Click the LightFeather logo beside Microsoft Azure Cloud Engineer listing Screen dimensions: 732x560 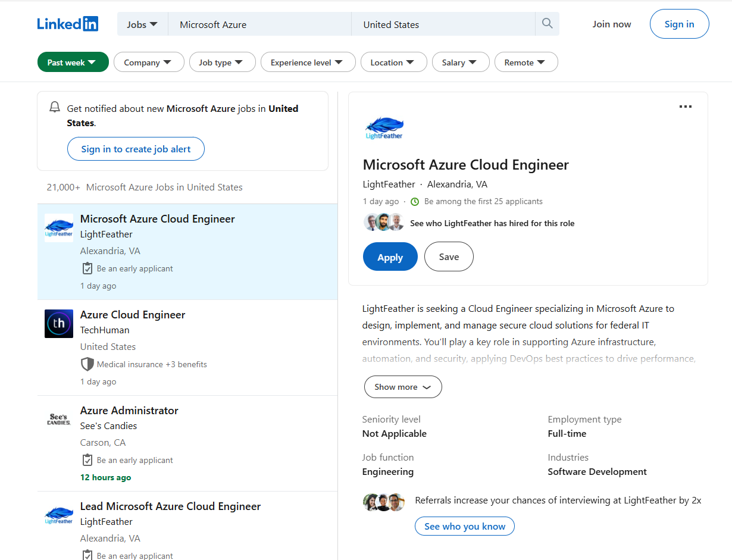pyautogui.click(x=59, y=228)
